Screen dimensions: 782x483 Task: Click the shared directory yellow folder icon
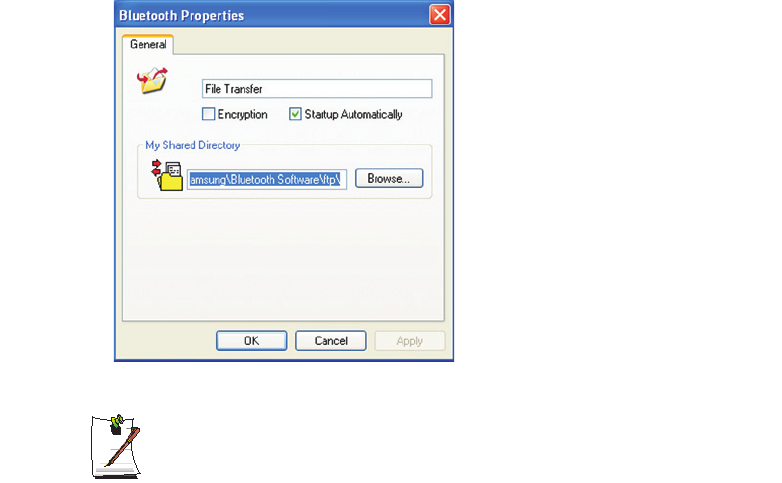pyautogui.click(x=170, y=178)
